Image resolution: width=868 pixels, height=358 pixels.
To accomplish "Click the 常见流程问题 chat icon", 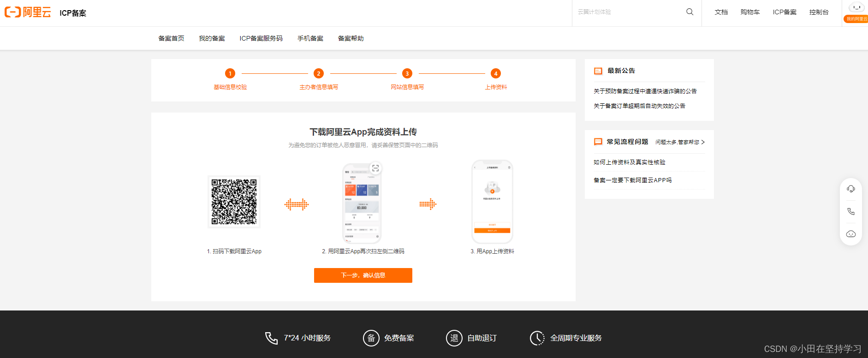I will click(x=598, y=142).
